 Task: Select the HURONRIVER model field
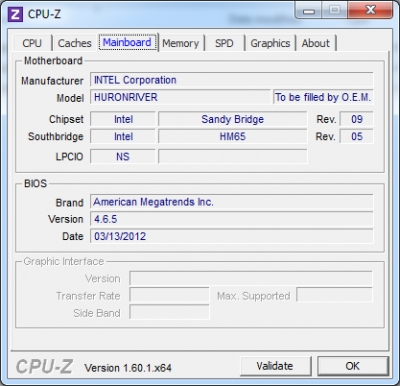click(180, 97)
